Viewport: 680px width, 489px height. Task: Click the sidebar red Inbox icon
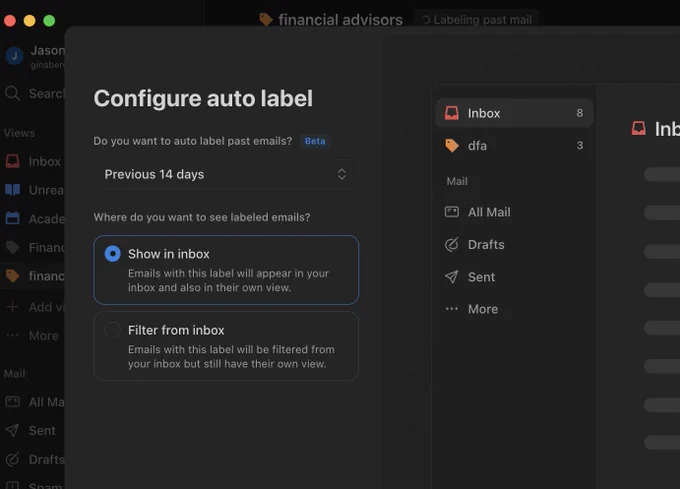point(13,162)
